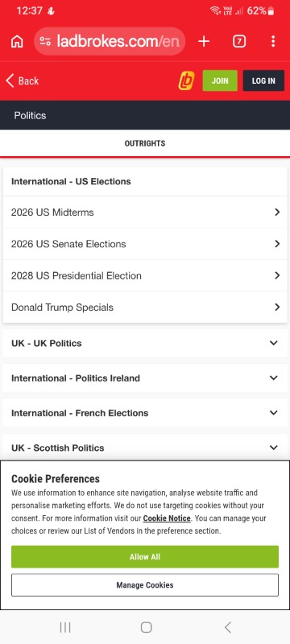This screenshot has height=644, width=290.
Task: Tap the browser home icon
Action: point(17,42)
